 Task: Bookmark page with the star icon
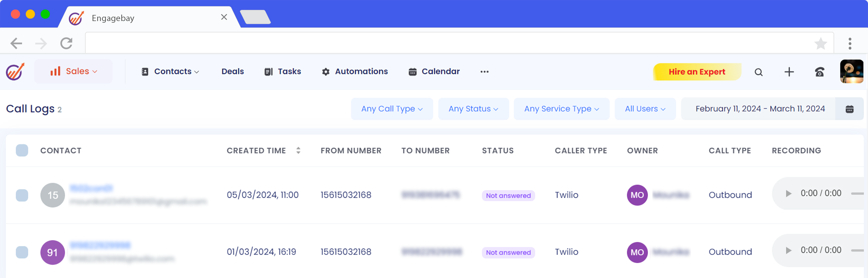coord(821,43)
